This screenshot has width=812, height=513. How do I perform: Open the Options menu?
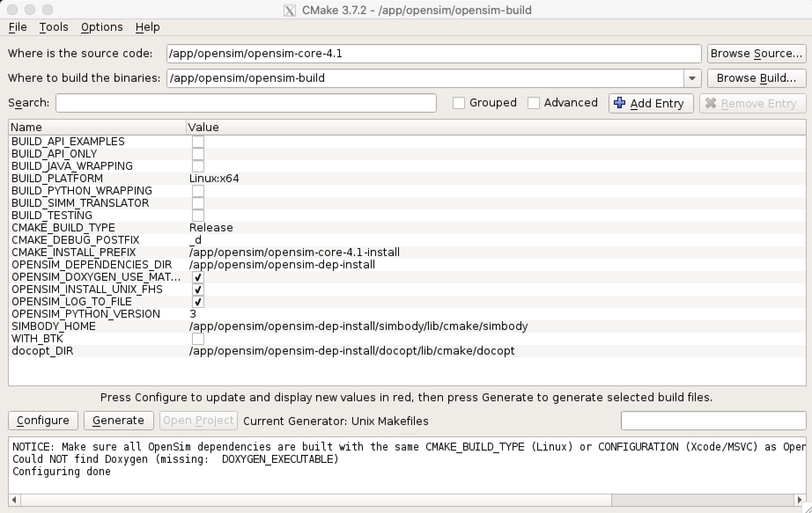coord(102,27)
